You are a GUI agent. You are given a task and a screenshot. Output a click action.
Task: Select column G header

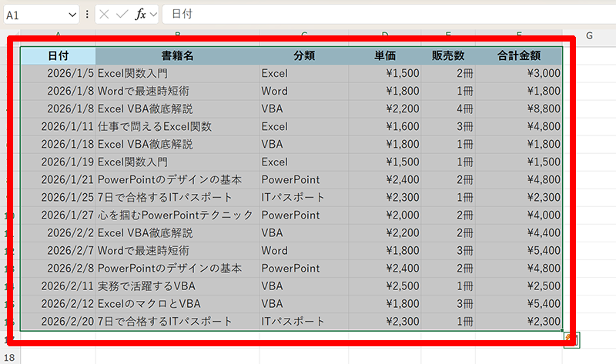pos(589,35)
